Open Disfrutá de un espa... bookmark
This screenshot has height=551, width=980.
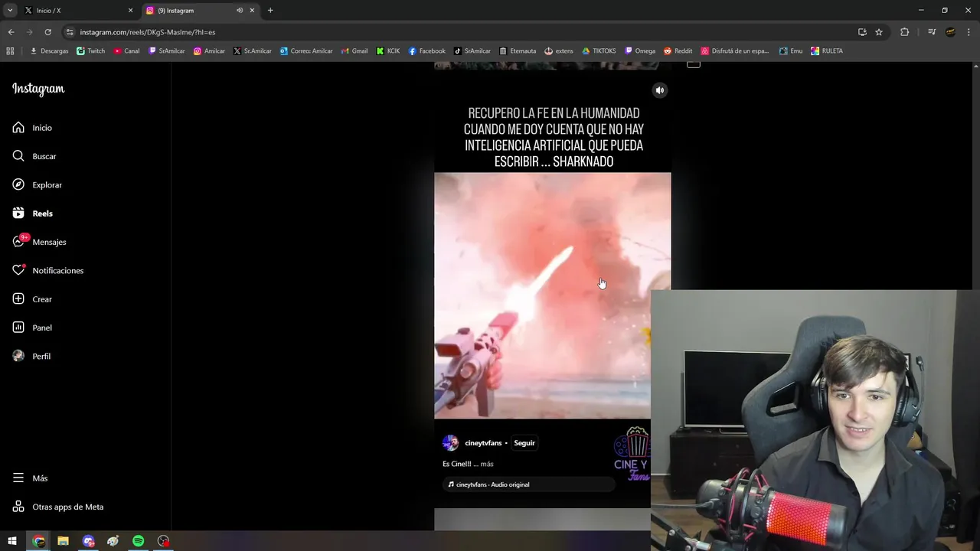coord(735,51)
